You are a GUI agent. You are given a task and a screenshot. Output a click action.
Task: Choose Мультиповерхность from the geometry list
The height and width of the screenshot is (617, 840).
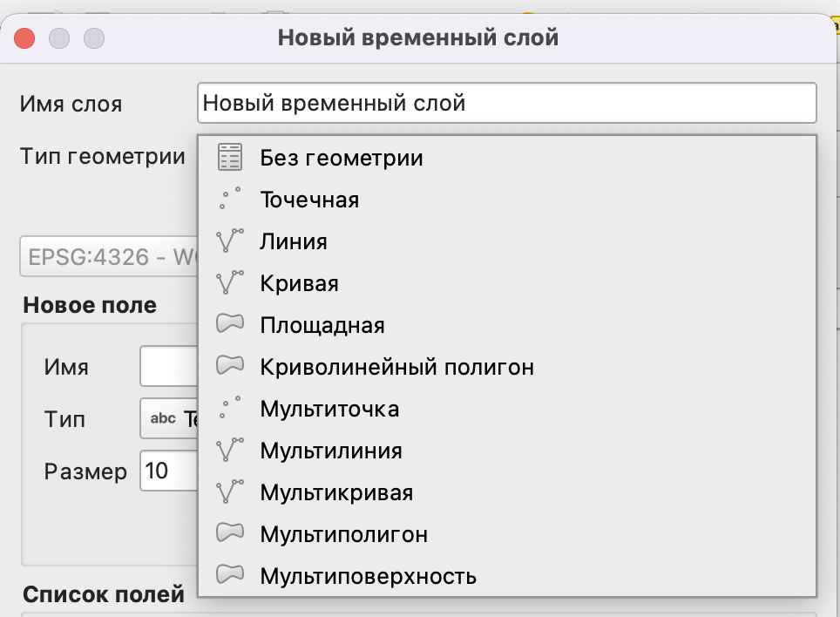coord(368,576)
